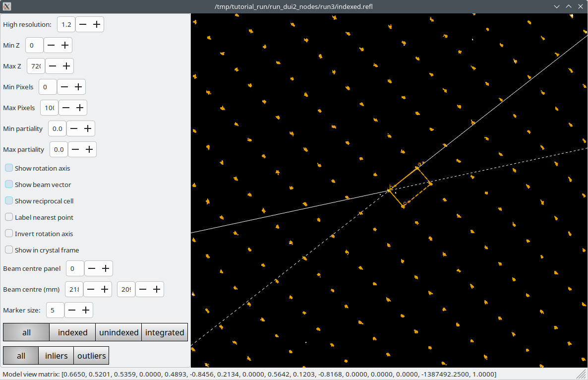
Task: Minimize the indexed.refl viewer window
Action: click(x=557, y=6)
